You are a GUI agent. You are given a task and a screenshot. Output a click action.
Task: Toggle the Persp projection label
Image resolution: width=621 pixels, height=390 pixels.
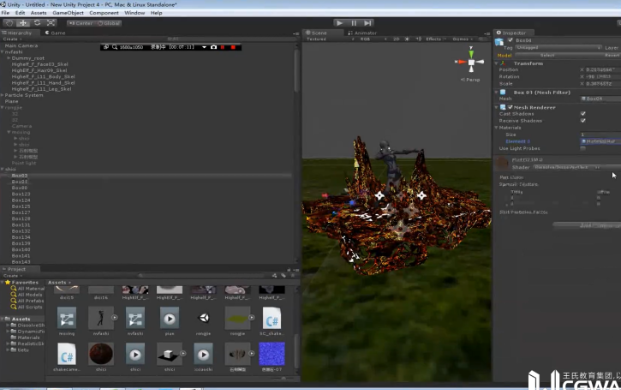click(x=470, y=80)
